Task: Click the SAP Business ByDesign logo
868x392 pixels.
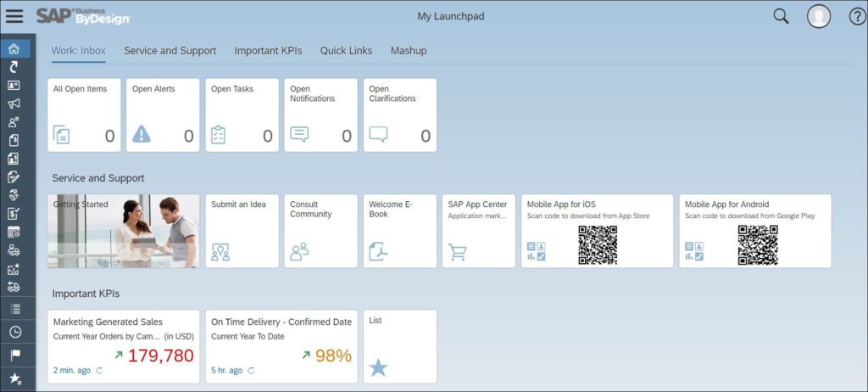Action: (x=84, y=16)
